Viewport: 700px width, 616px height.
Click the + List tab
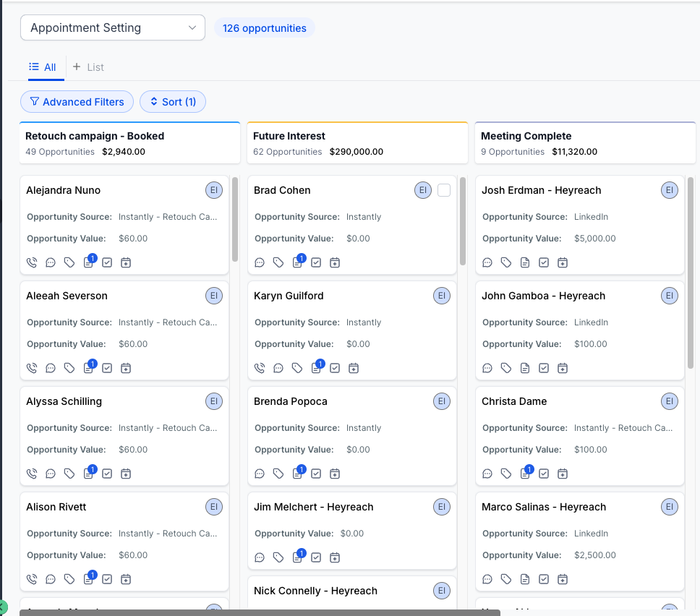tap(89, 67)
